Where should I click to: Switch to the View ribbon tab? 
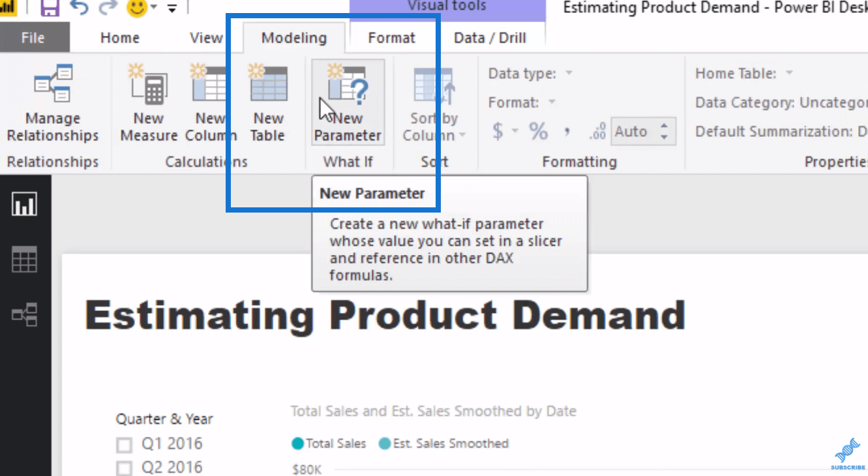[x=206, y=38]
